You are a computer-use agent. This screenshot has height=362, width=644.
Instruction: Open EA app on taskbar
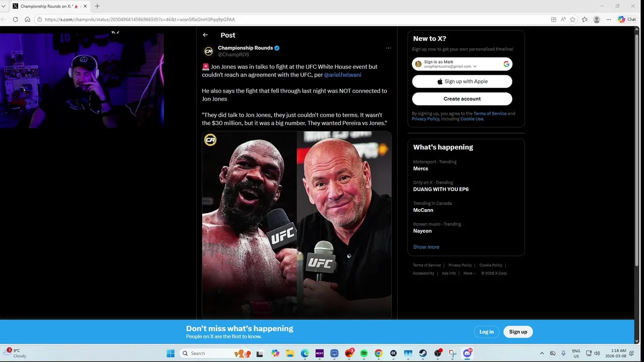click(349, 353)
